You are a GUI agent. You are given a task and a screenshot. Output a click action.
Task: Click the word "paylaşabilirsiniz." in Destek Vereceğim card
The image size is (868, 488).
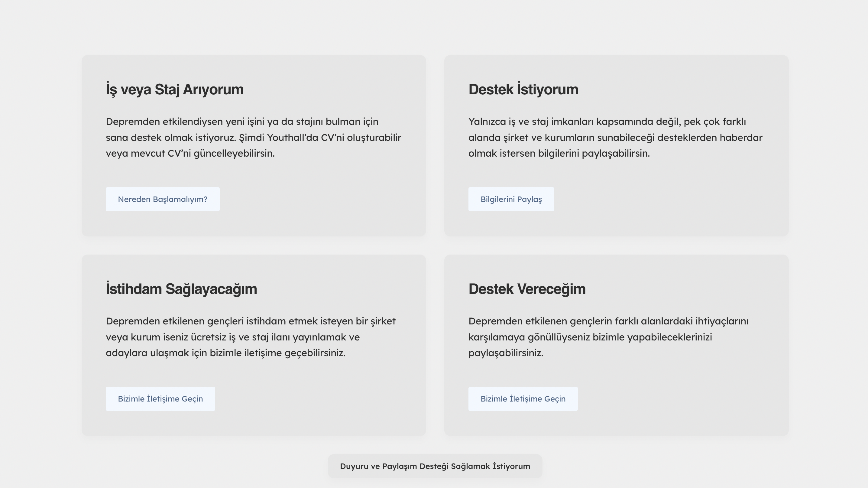click(506, 353)
